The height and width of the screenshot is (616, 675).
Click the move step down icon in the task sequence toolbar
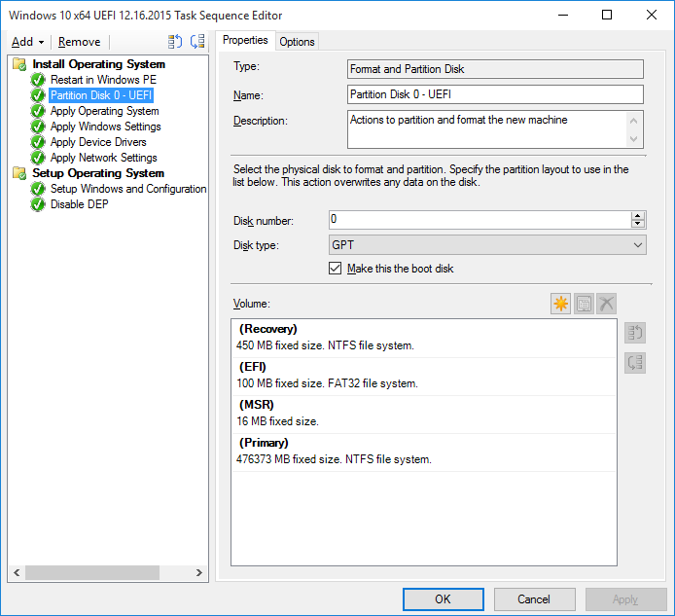pos(197,42)
